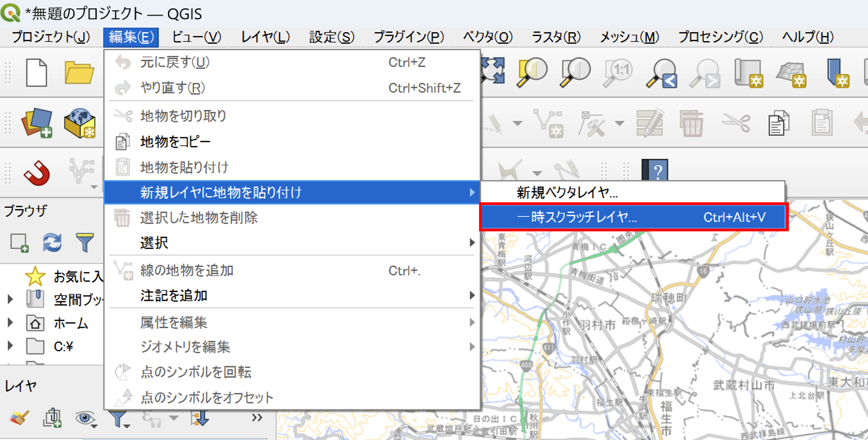This screenshot has height=440, width=868.
Task: Click the New 3D Map View icon
Action: (x=792, y=74)
